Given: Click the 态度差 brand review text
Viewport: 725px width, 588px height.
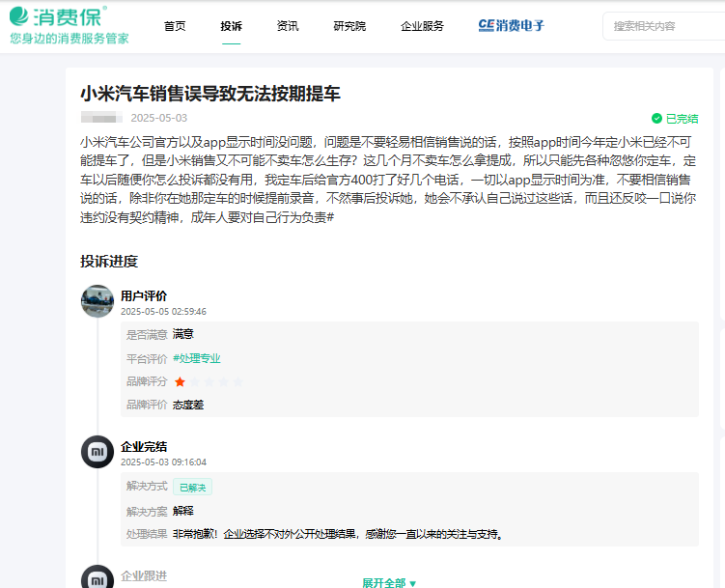Looking at the screenshot, I should coord(188,405).
